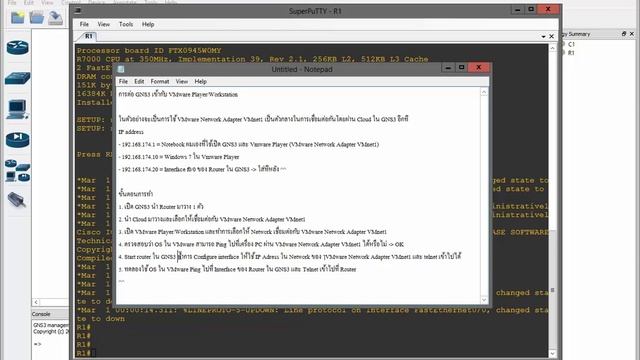Minimize the SuperPuTTY window
Screen dimensions: 640x360
518,9
